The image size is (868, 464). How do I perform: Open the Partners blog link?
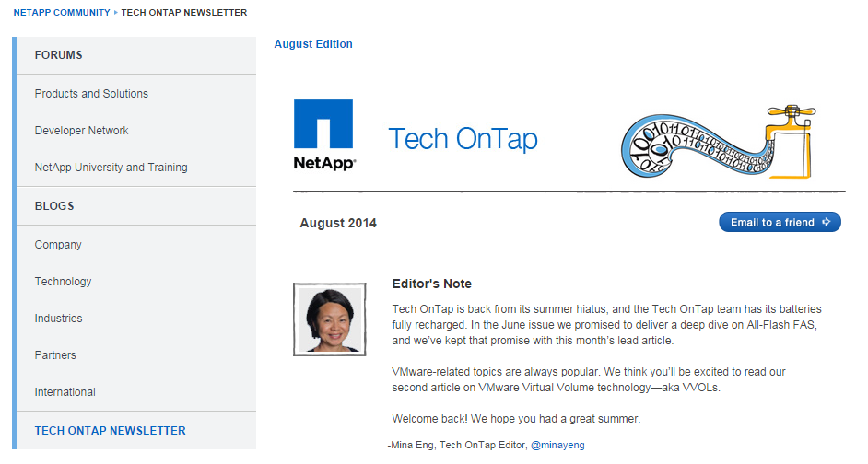55,355
